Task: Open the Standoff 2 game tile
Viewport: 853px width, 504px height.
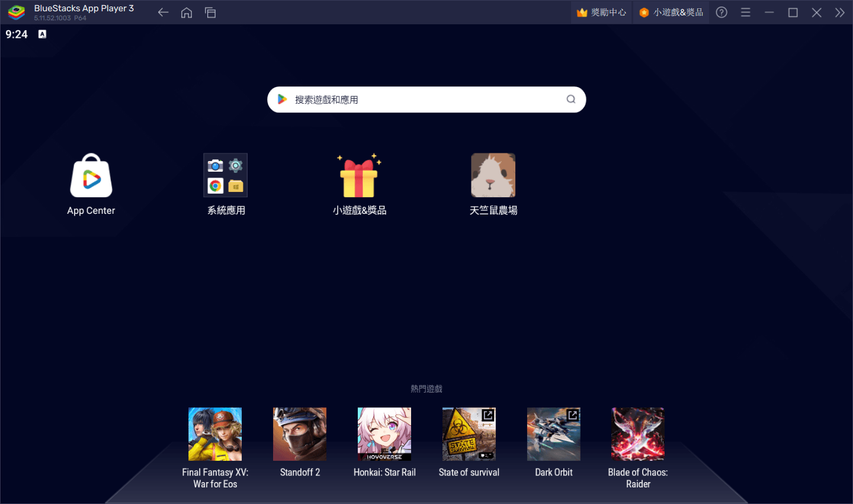Action: (x=300, y=434)
